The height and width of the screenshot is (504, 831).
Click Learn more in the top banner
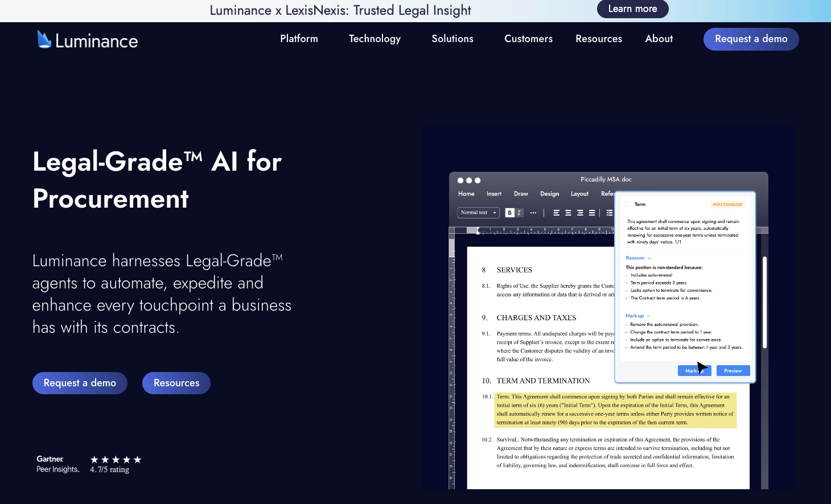tap(632, 9)
